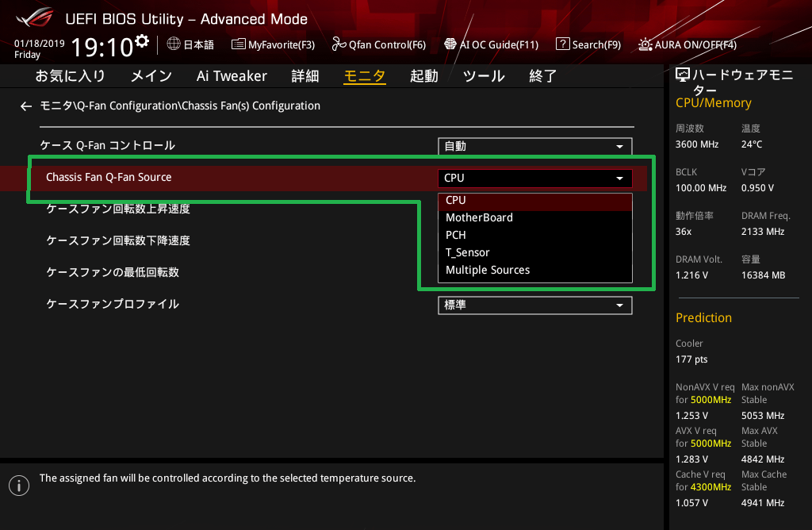Open date and time settings gear
Viewport: 812px width, 530px height.
click(x=142, y=40)
